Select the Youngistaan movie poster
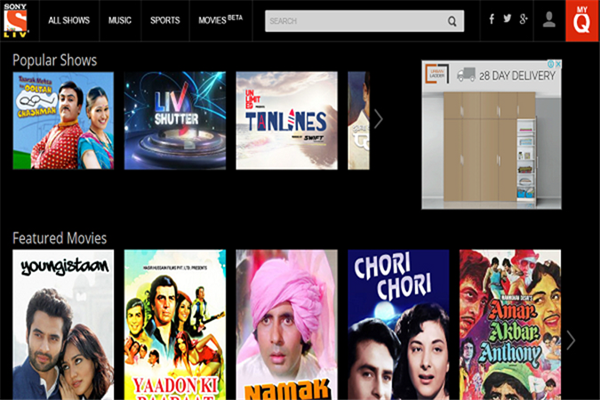The image size is (600, 400). [62, 325]
